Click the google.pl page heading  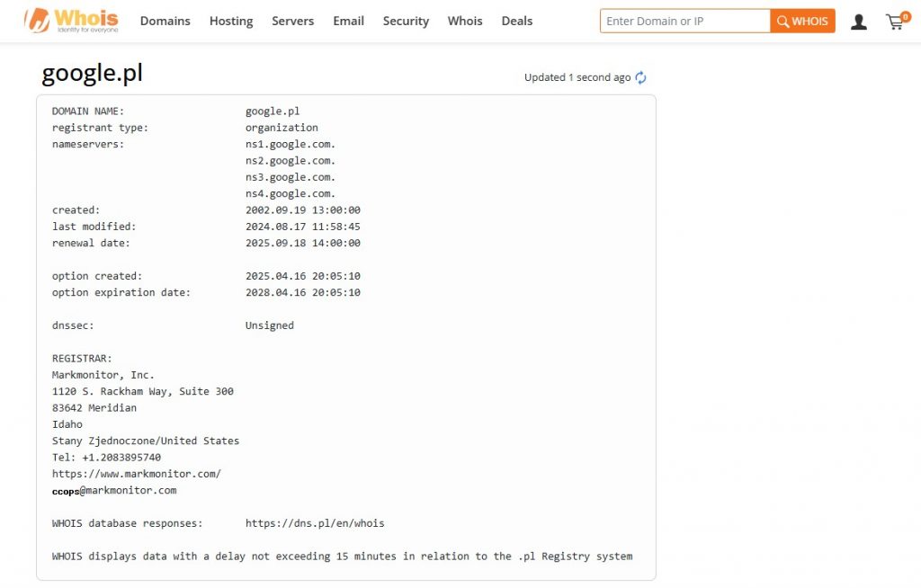pos(93,74)
